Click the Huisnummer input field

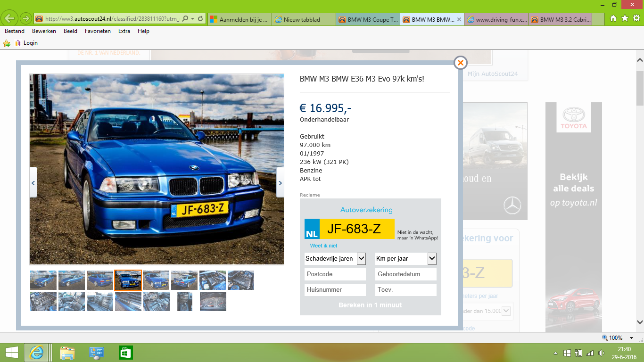[x=335, y=289]
